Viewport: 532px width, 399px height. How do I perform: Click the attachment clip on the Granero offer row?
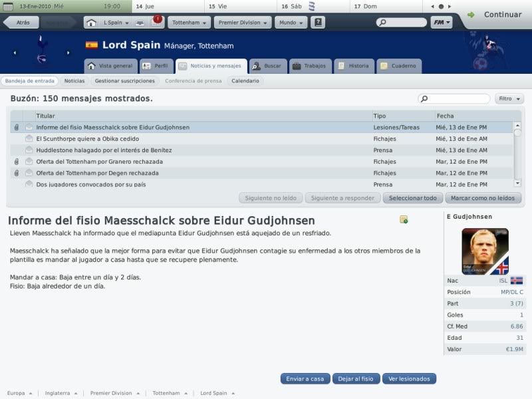(16, 162)
